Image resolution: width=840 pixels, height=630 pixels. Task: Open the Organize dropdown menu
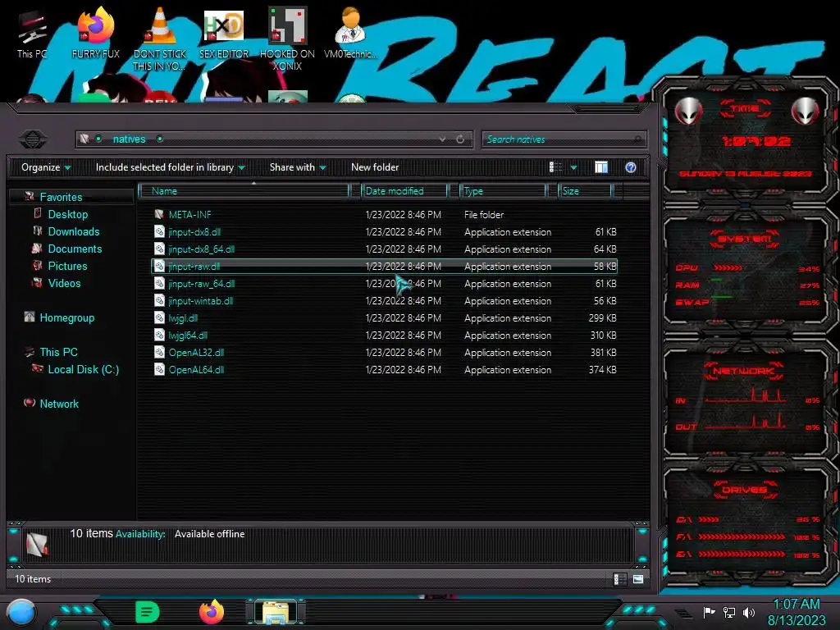(x=46, y=167)
